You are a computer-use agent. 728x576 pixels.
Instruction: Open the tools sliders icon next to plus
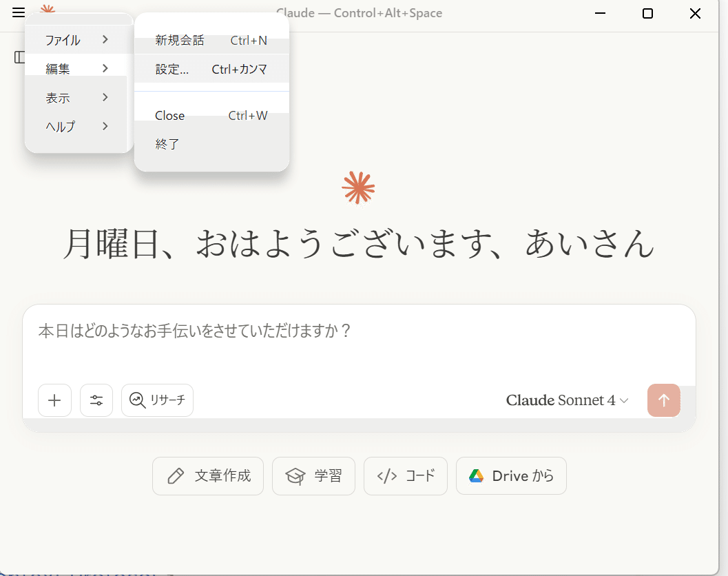point(96,400)
